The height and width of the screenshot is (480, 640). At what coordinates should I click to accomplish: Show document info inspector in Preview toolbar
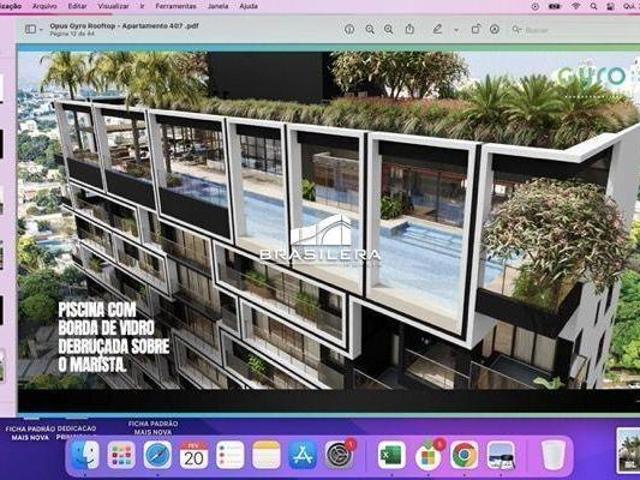coord(349,29)
